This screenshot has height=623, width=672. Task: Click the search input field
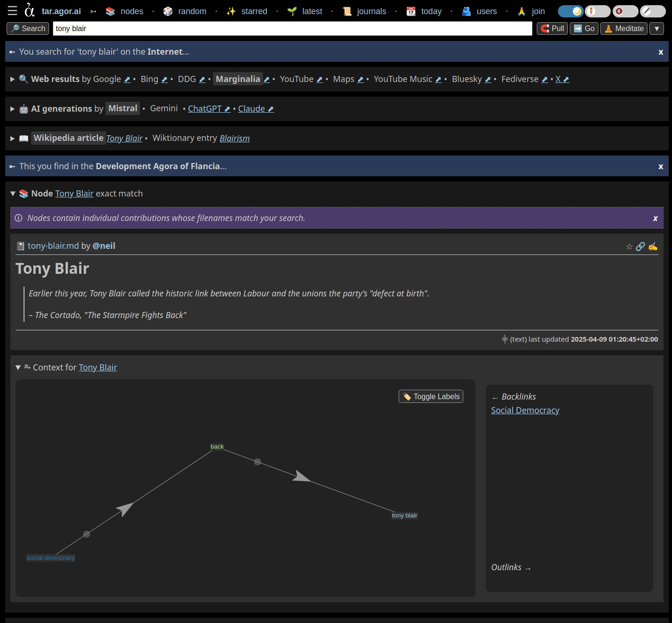point(292,28)
